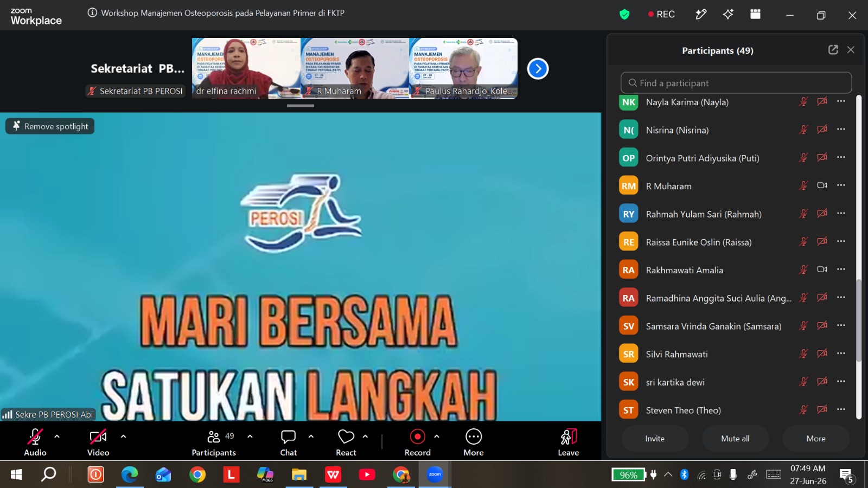This screenshot has height=488, width=868.
Task: Open notification center in taskbar
Action: click(x=846, y=476)
